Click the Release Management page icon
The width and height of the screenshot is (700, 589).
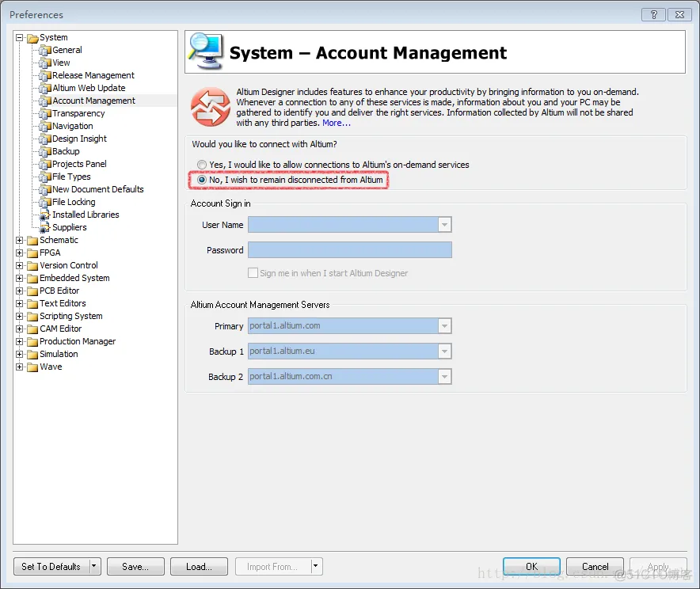(x=45, y=76)
